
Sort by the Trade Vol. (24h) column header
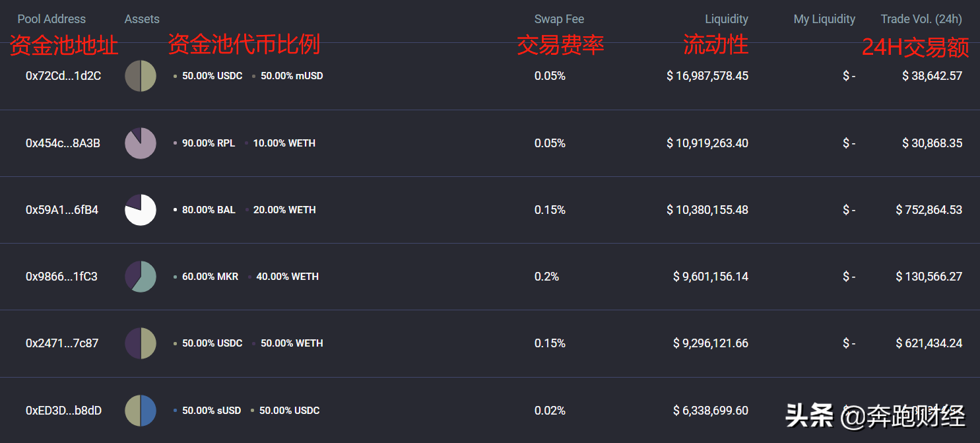pos(921,18)
